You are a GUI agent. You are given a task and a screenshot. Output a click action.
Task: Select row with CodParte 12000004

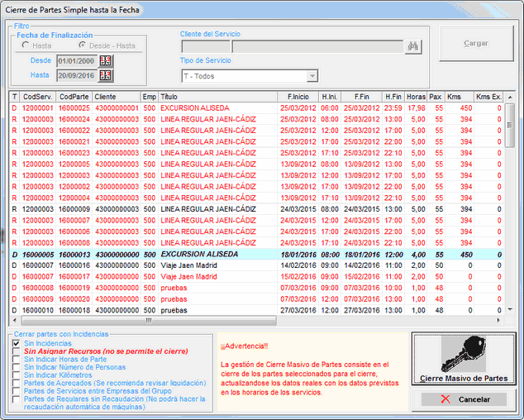pos(257,198)
